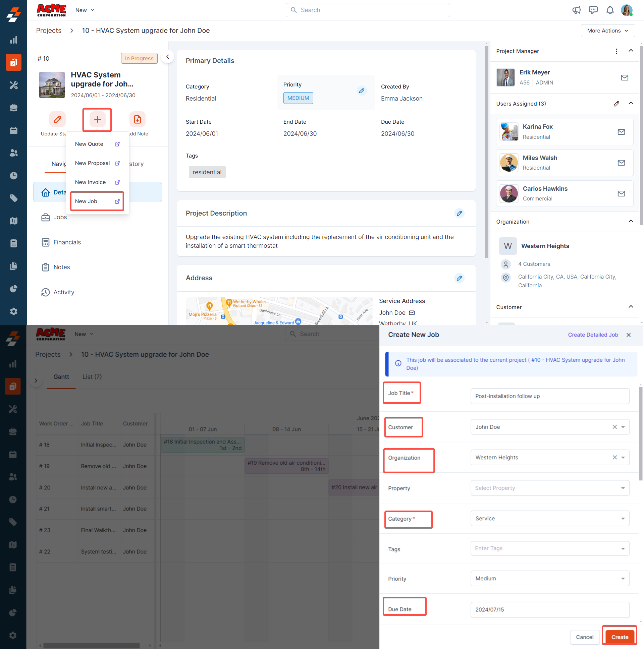Viewport: 644px width, 649px height.
Task: Click the Add Note icon
Action: [137, 119]
